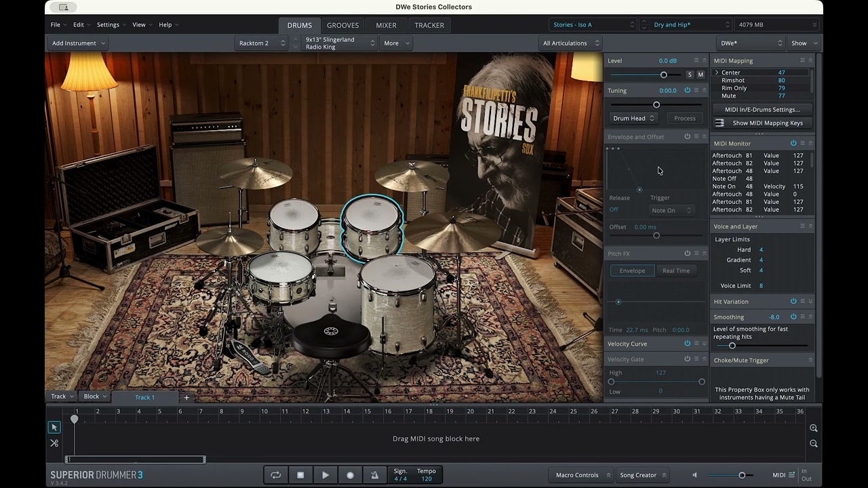Open the Help menu
The image size is (868, 488).
[168, 24]
